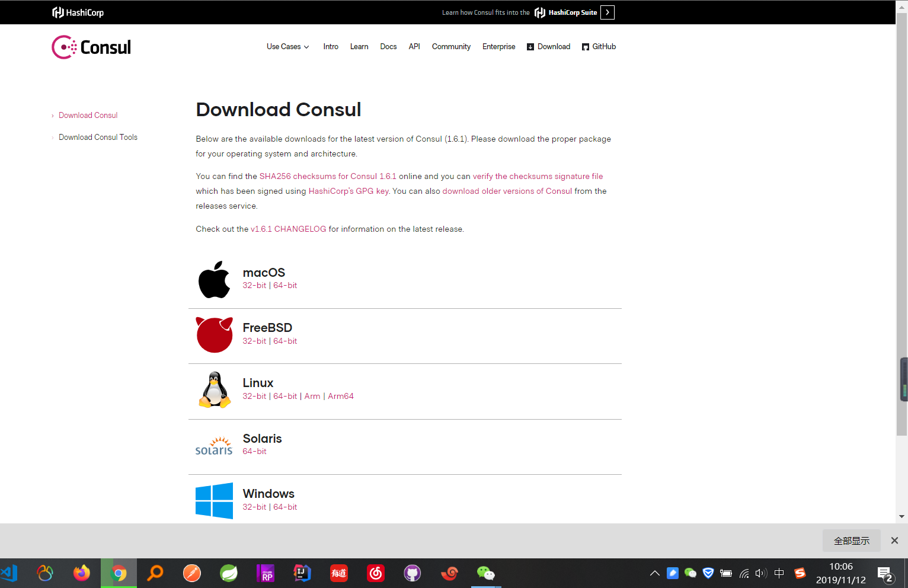
Task: Open the Docs nav item
Action: coord(388,47)
